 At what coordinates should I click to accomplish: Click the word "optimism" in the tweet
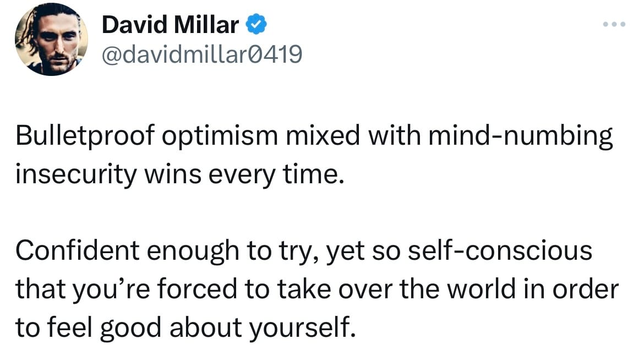pos(220,136)
